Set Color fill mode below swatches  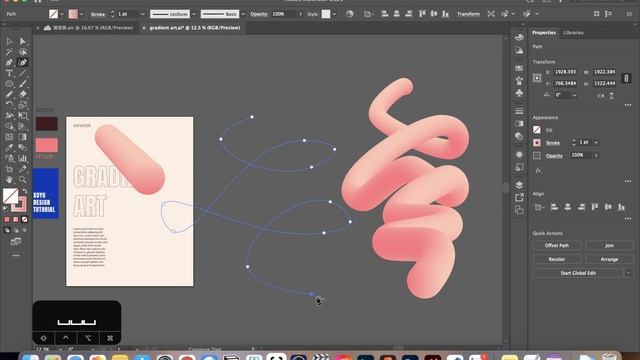(7, 220)
